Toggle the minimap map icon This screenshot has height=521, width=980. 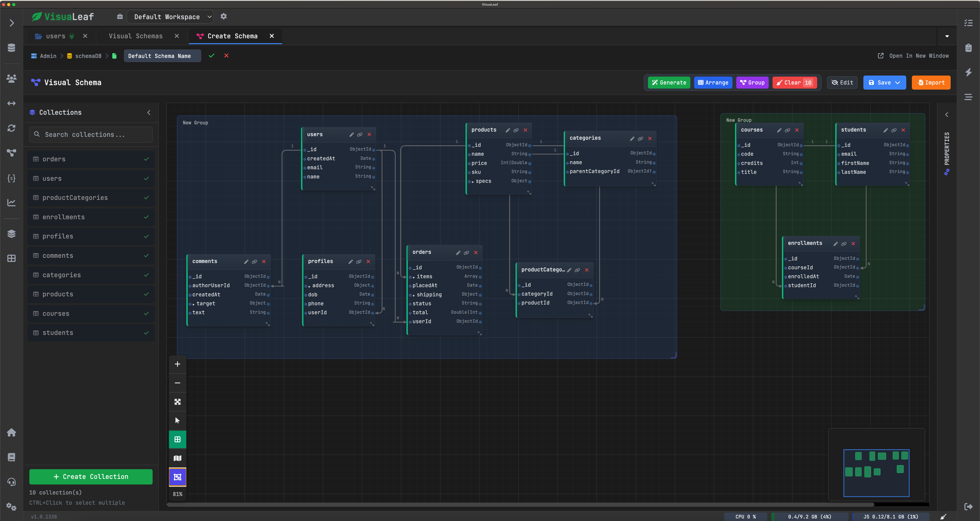pyautogui.click(x=177, y=458)
